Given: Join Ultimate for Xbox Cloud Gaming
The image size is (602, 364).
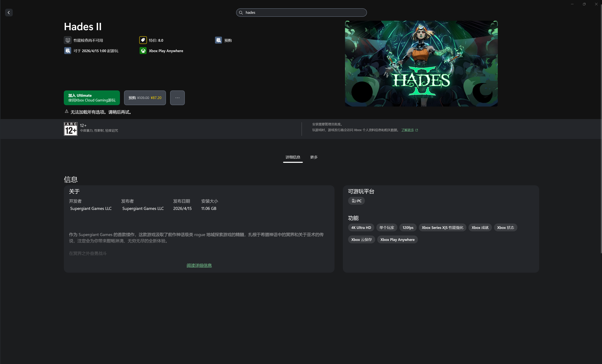Looking at the screenshot, I should click(92, 98).
